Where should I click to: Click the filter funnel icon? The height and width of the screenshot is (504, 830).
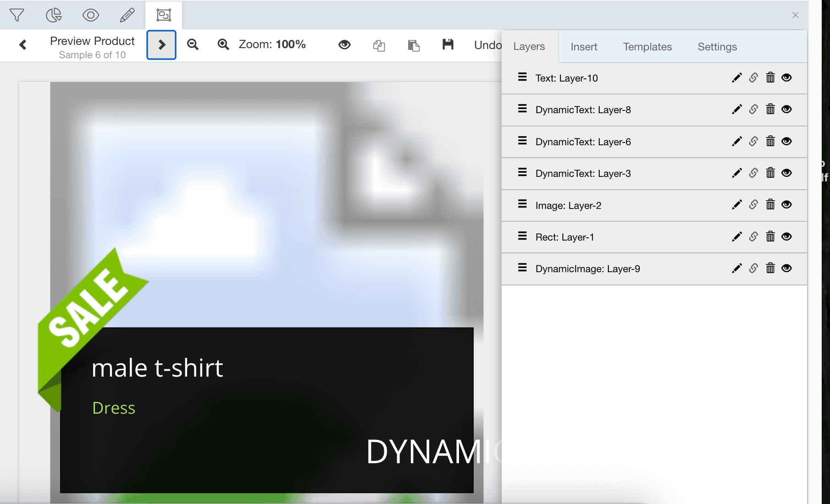[x=17, y=15]
